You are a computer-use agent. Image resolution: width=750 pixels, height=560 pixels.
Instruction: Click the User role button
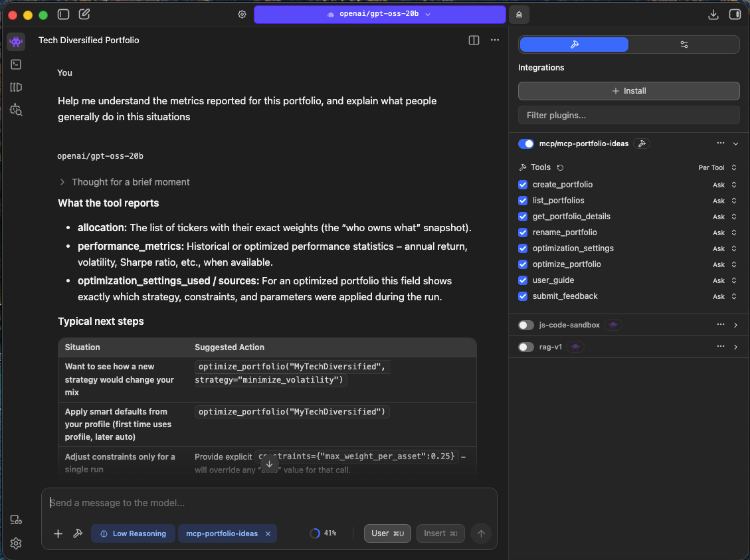point(387,533)
